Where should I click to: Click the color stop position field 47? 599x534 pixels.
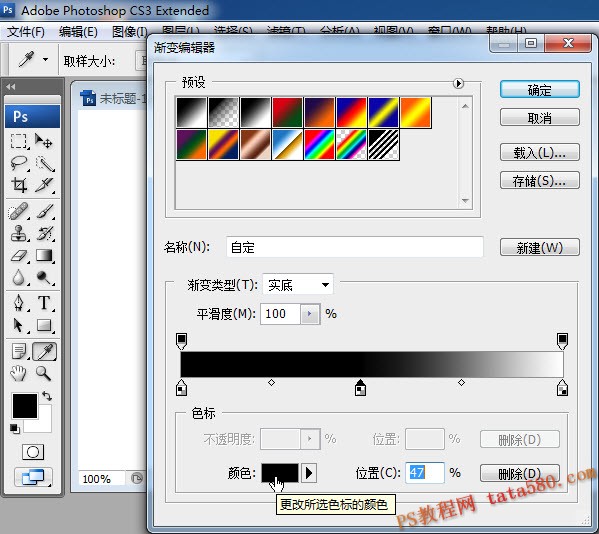(x=425, y=473)
